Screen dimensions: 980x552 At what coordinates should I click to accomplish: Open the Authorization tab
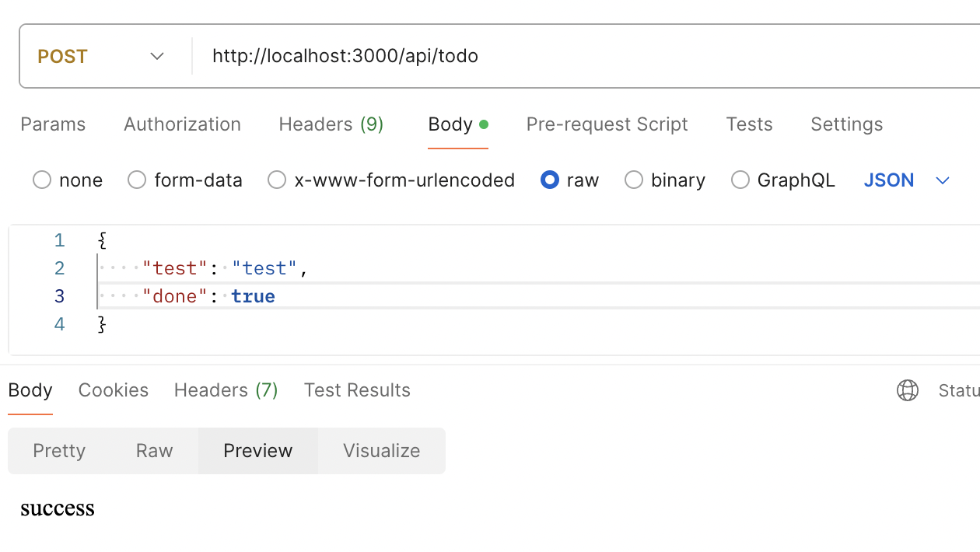click(182, 124)
